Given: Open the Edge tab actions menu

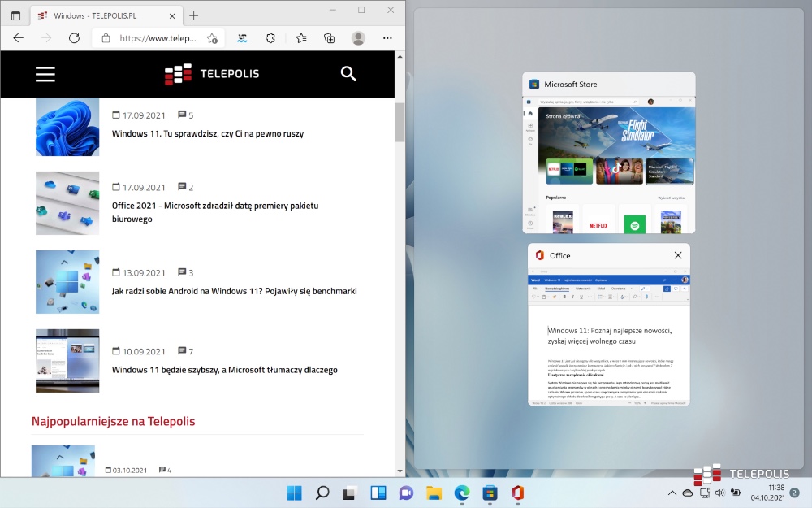Looking at the screenshot, I should 15,15.
